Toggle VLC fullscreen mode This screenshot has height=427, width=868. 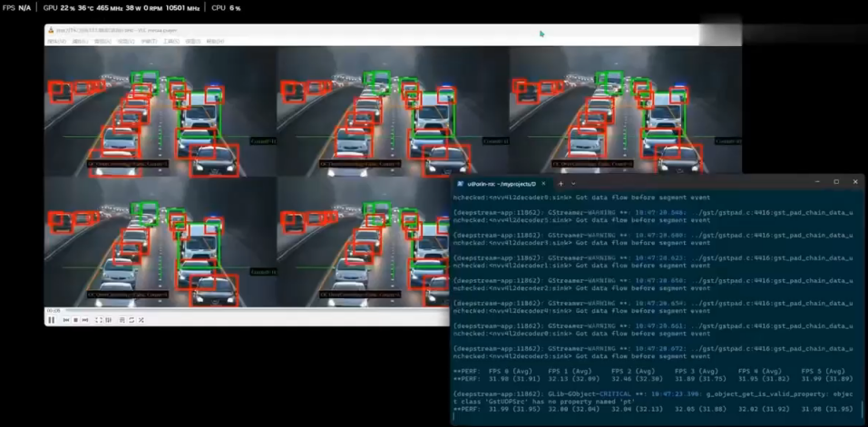click(99, 320)
